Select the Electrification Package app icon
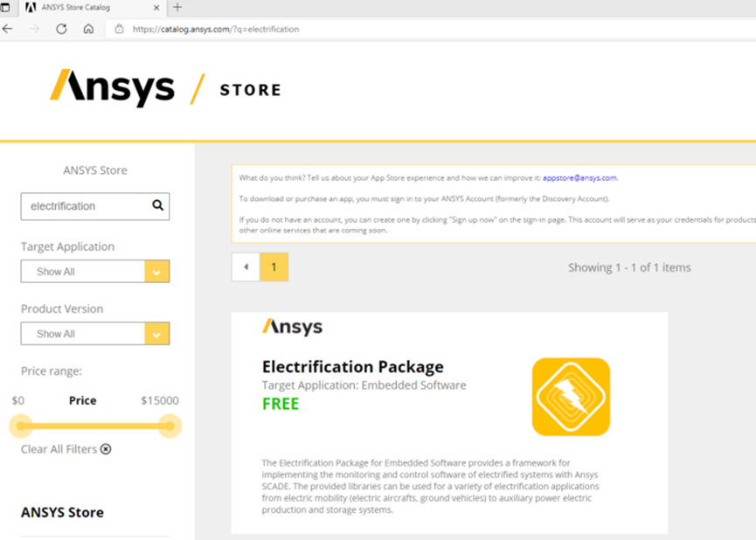The height and width of the screenshot is (540, 756). 570,396
